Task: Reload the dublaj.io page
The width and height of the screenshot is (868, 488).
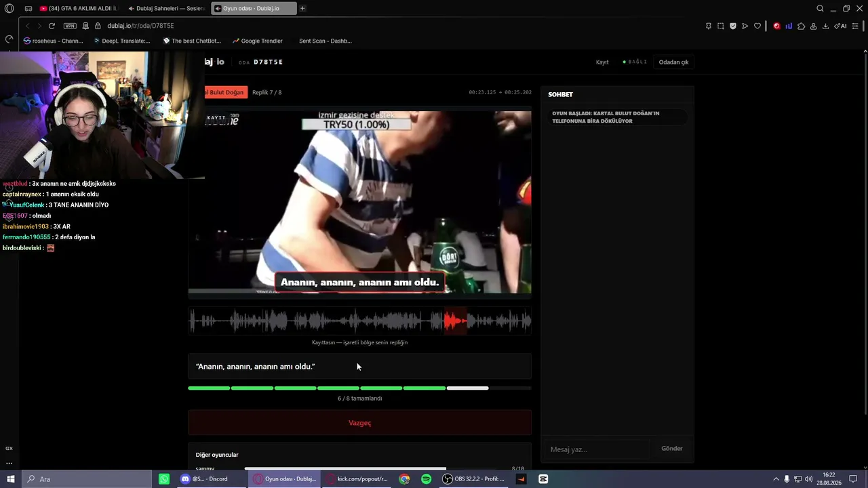Action: pos(52,26)
